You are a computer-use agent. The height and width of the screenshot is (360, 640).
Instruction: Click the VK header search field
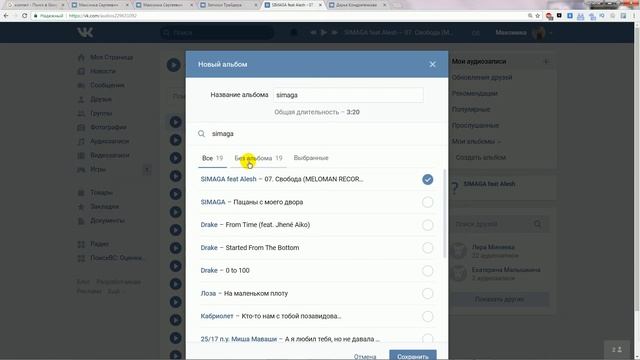217,33
